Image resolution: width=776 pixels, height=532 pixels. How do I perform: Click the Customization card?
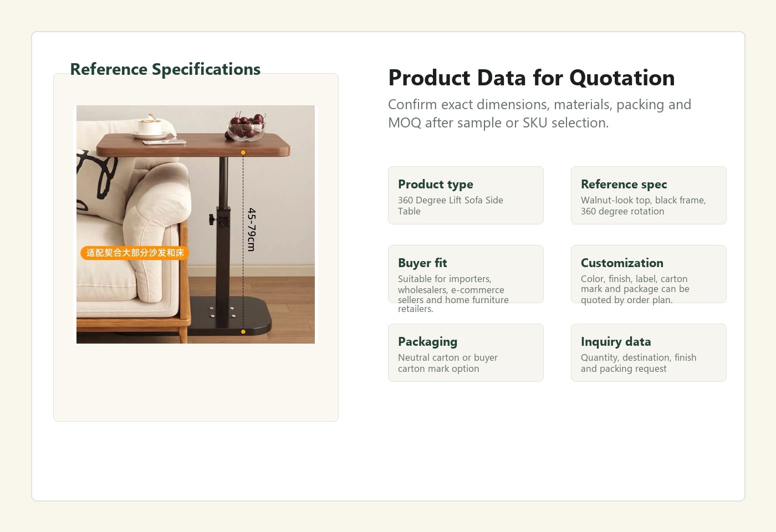pyautogui.click(x=649, y=274)
